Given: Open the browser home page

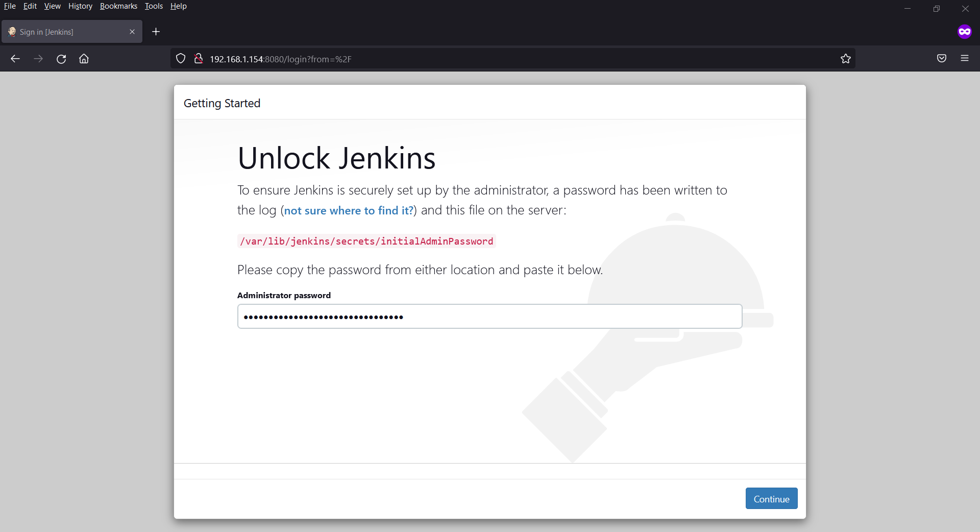Looking at the screenshot, I should point(84,59).
